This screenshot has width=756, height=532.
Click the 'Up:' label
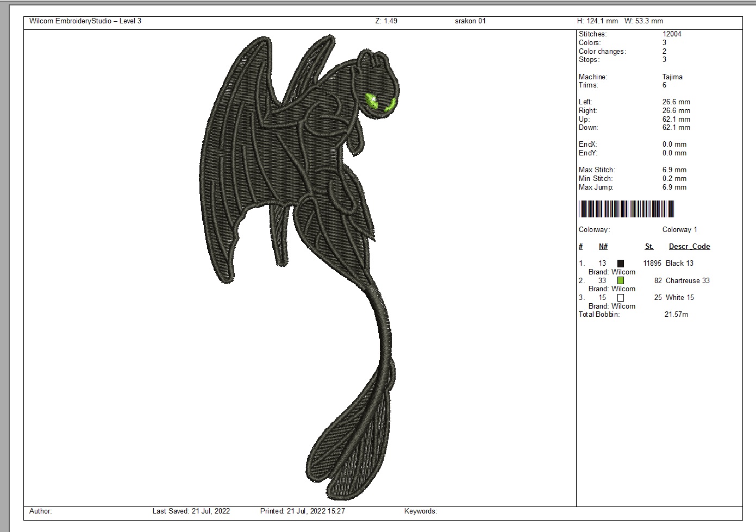(584, 119)
